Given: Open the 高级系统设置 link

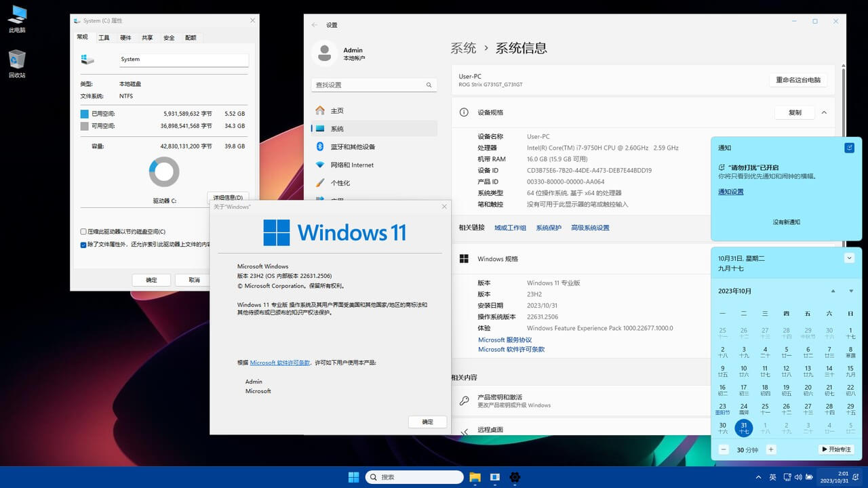Looking at the screenshot, I should 590,228.
